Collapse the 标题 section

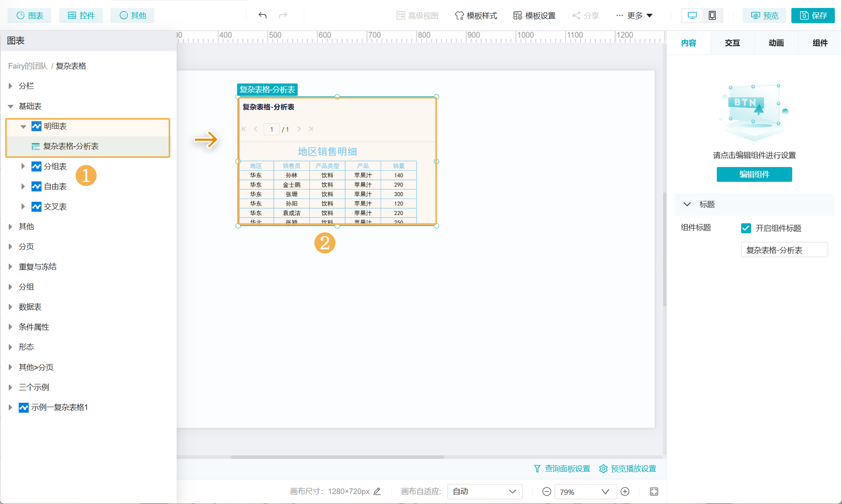click(687, 205)
